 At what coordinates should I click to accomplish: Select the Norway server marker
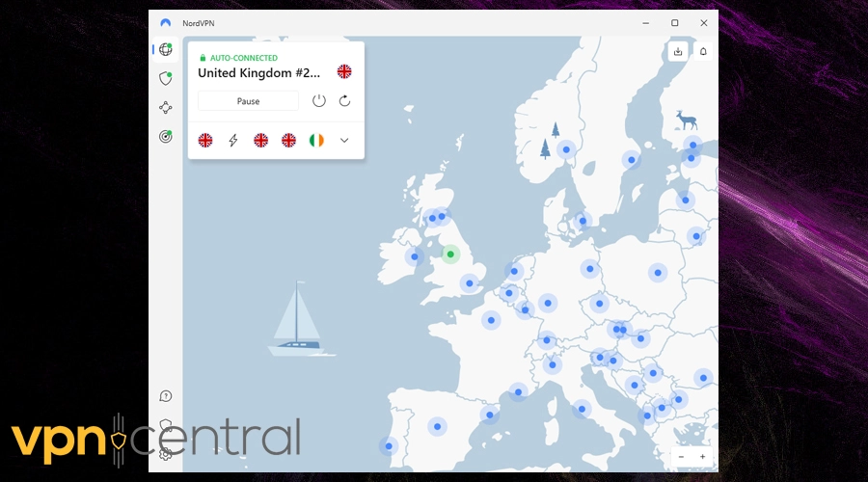tap(566, 150)
